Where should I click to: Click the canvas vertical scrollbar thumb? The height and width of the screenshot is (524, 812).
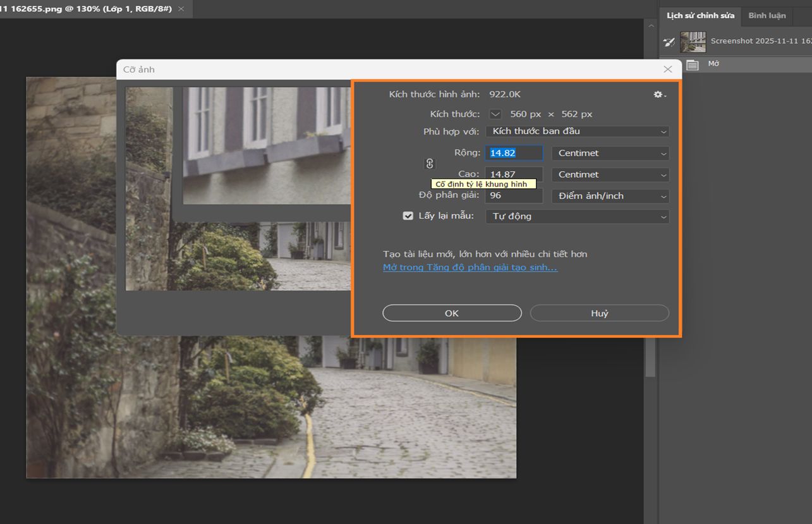650,209
